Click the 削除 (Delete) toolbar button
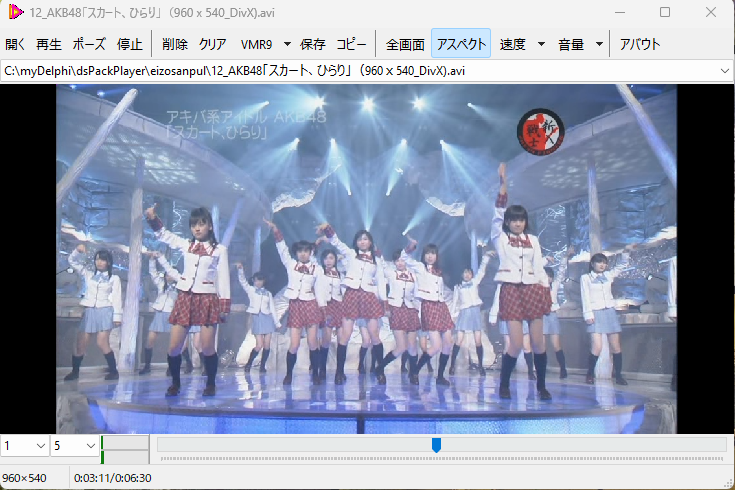The height and width of the screenshot is (490, 735). tap(174, 44)
